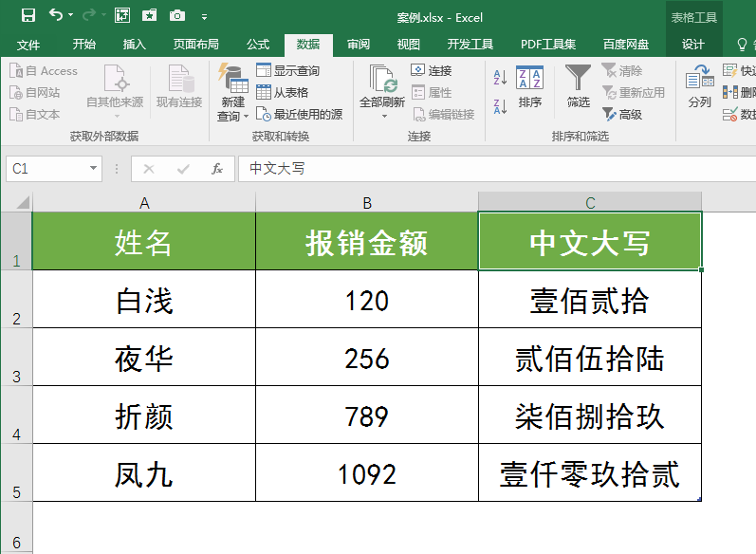Select row 3 header
Viewport: 756px width, 554px height.
16,358
